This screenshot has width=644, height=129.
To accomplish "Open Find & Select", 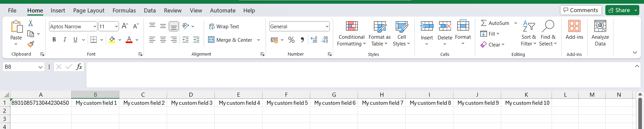I will 548,33.
